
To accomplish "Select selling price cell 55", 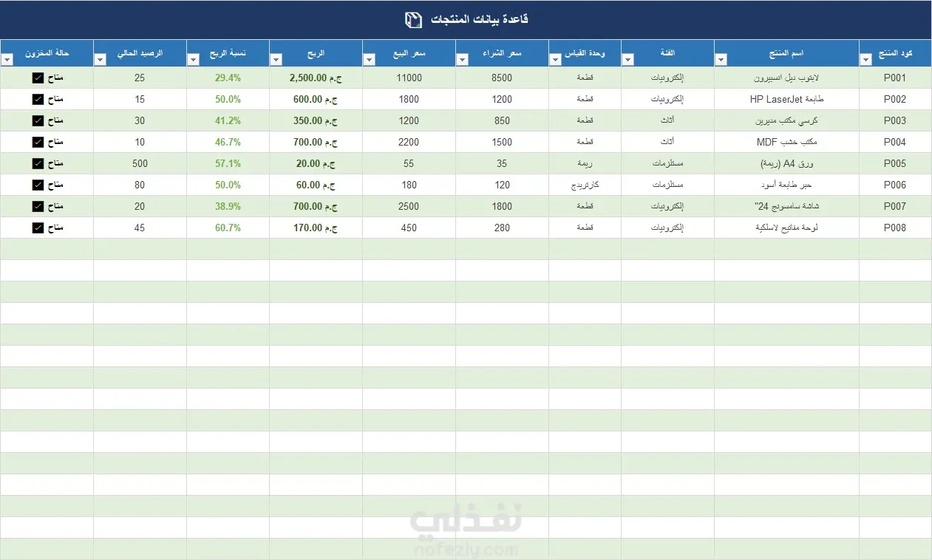I will (x=409, y=163).
